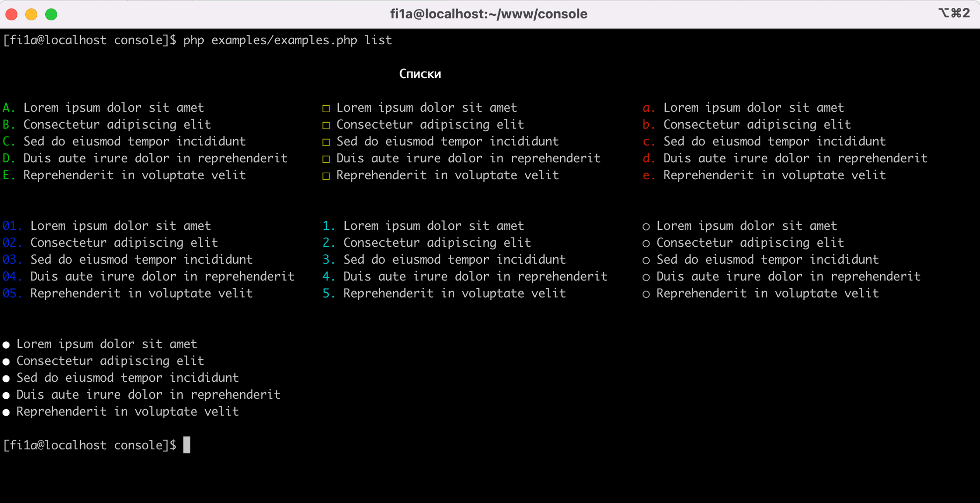
Task: Click the green 'C.' list marker
Action: pyautogui.click(x=9, y=142)
